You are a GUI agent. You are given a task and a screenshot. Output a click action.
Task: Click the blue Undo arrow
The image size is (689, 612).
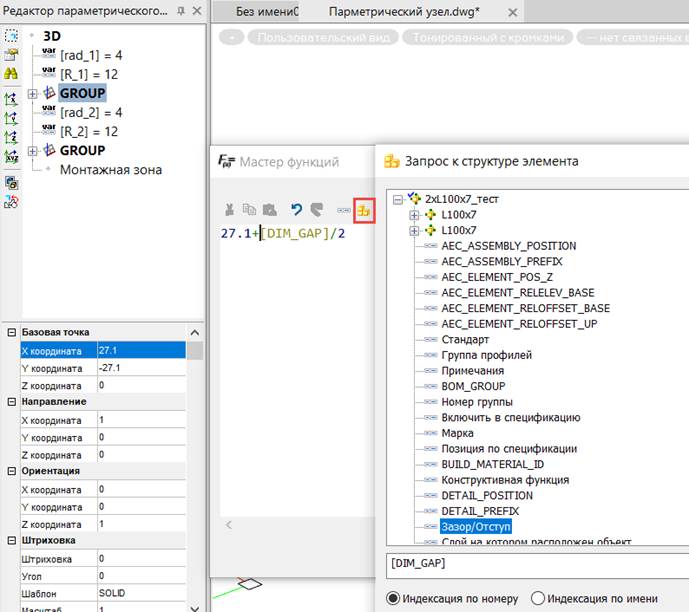297,210
